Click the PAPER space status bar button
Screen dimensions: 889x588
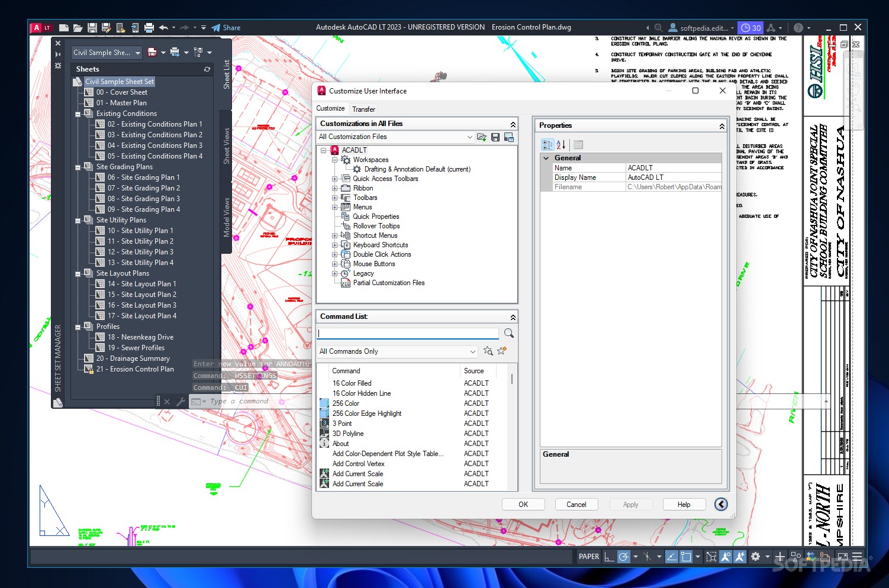[x=589, y=557]
